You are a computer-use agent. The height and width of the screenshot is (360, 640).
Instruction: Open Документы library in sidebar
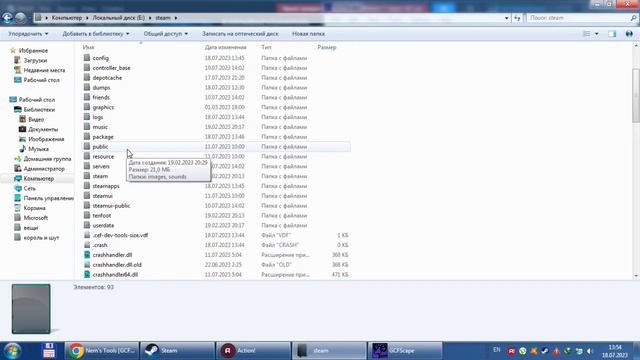(43, 129)
